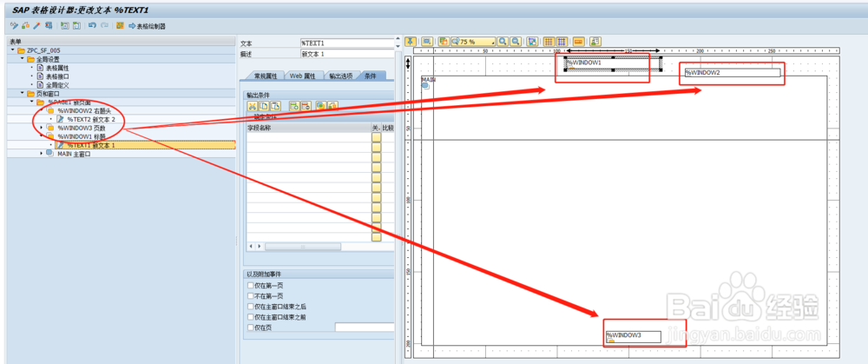This screenshot has width=868, height=364.
Task: Switch to the Web 属性 tab
Action: point(302,76)
